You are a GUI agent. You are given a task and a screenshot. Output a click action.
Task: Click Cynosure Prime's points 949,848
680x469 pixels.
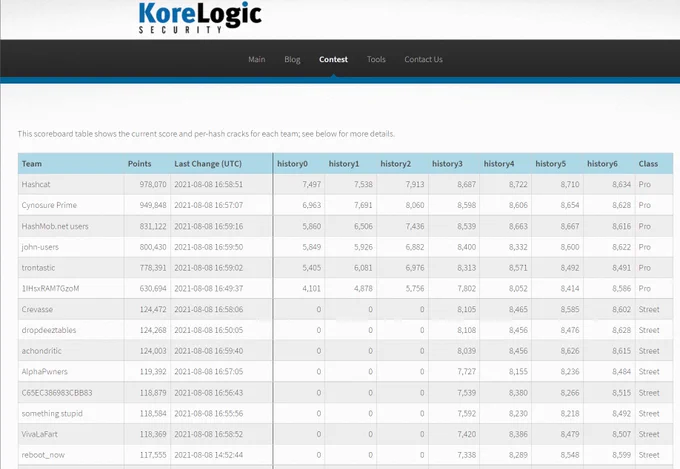(x=153, y=205)
